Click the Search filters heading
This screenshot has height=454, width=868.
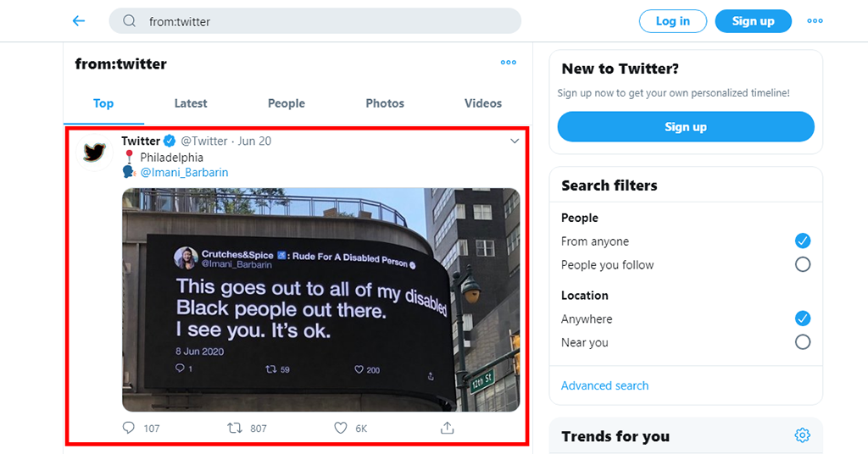point(609,185)
